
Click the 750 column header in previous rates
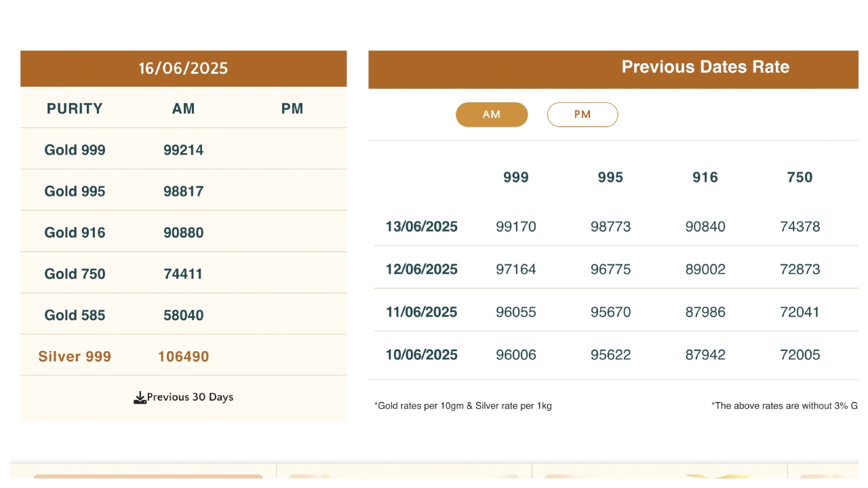point(800,178)
